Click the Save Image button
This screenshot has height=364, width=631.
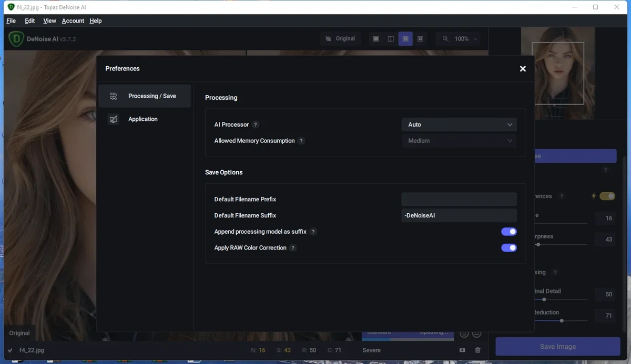point(558,347)
